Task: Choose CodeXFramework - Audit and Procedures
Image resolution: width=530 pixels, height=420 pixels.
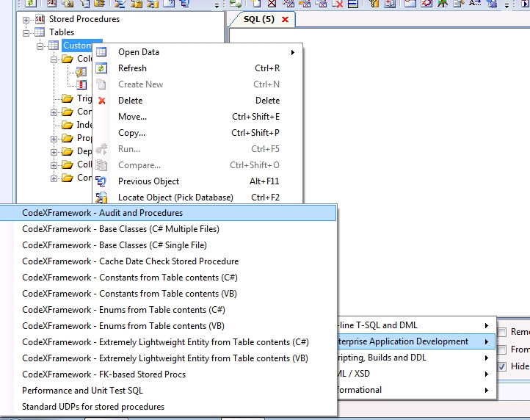Action: pos(168,213)
